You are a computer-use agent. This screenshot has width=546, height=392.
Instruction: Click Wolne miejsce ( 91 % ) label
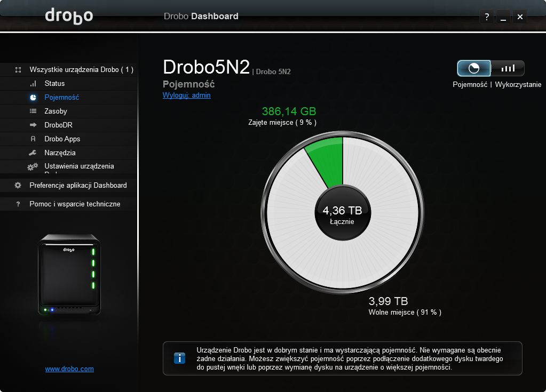click(405, 313)
